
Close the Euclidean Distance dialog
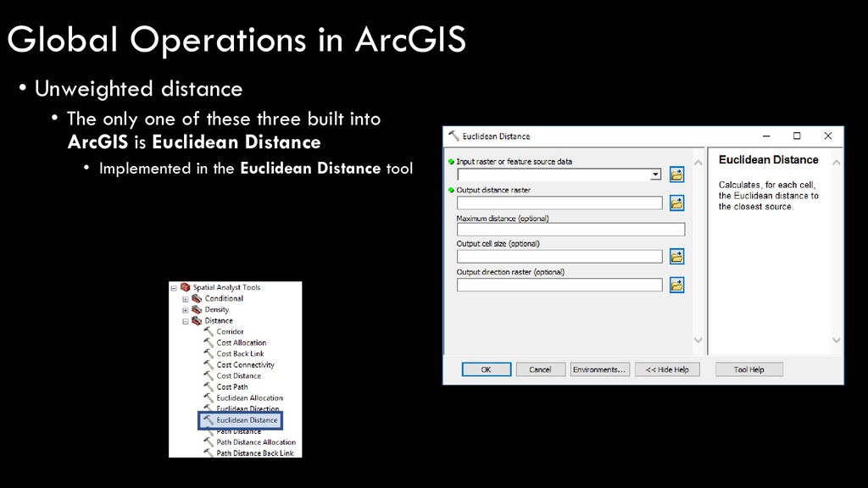point(828,136)
